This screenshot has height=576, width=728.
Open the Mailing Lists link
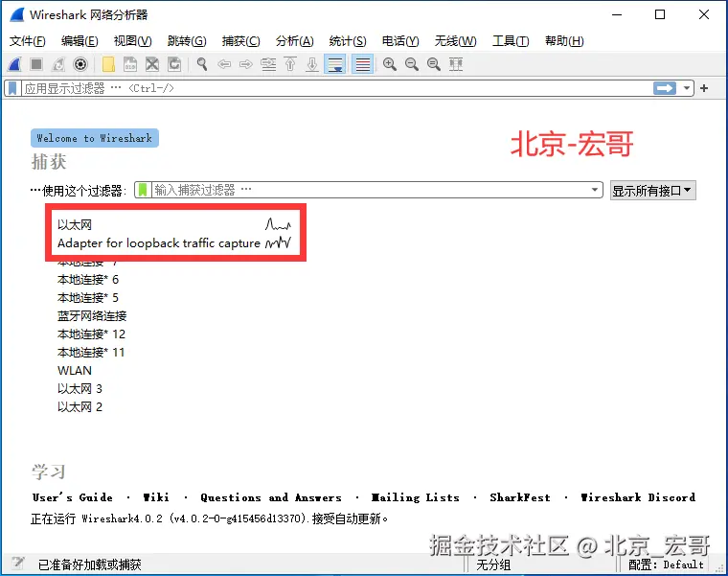click(416, 497)
